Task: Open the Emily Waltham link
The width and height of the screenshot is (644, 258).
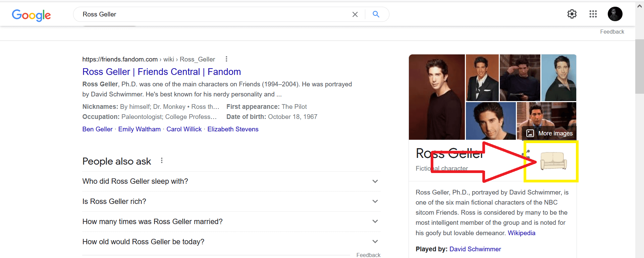Action: [140, 129]
